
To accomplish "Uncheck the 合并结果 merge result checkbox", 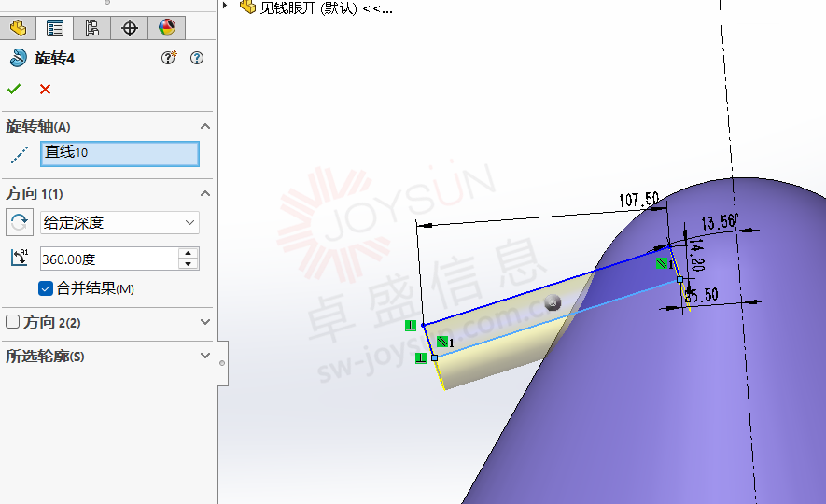I will tap(46, 288).
